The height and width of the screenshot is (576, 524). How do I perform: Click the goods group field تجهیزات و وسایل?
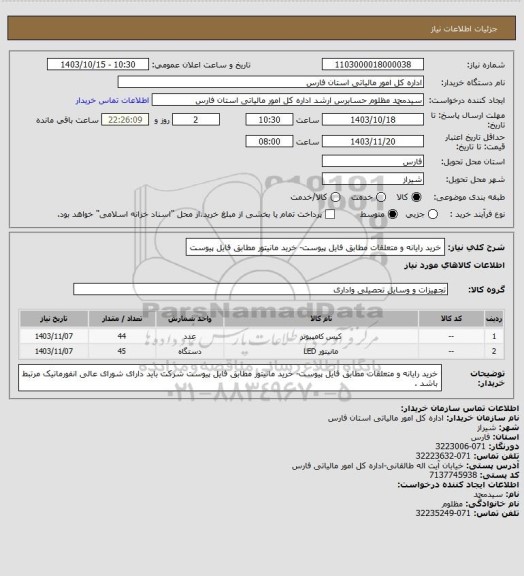click(x=260, y=289)
